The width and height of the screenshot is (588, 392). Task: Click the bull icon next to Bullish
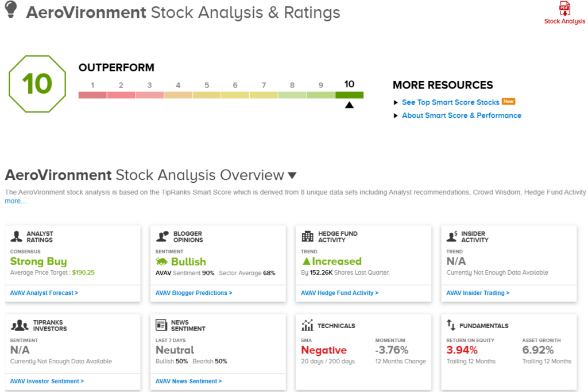[162, 262]
